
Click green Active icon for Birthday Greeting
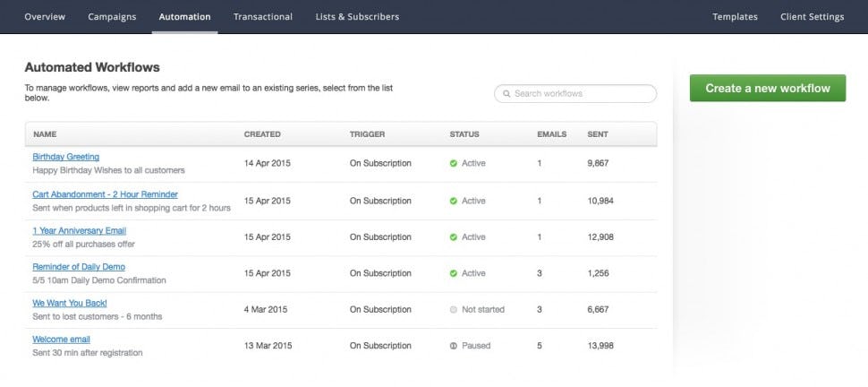tap(454, 164)
